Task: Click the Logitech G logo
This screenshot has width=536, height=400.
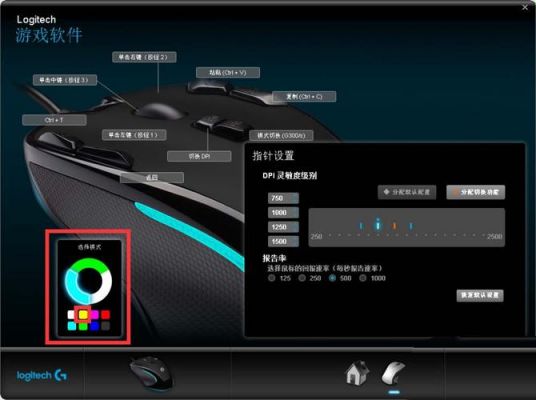Action: pyautogui.click(x=42, y=375)
